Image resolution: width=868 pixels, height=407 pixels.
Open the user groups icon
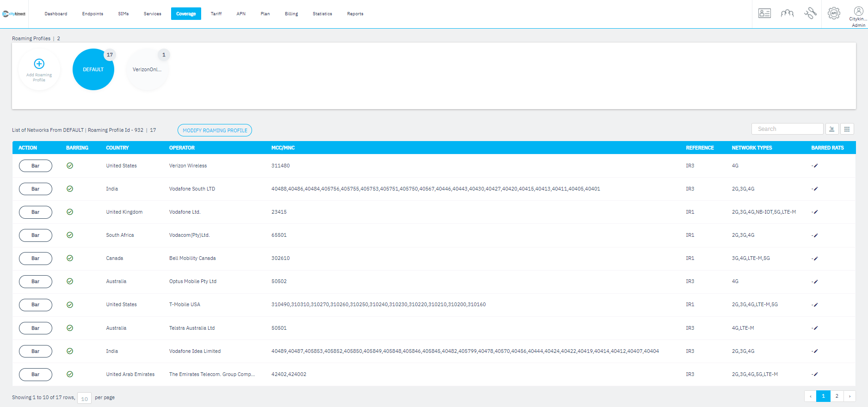787,13
